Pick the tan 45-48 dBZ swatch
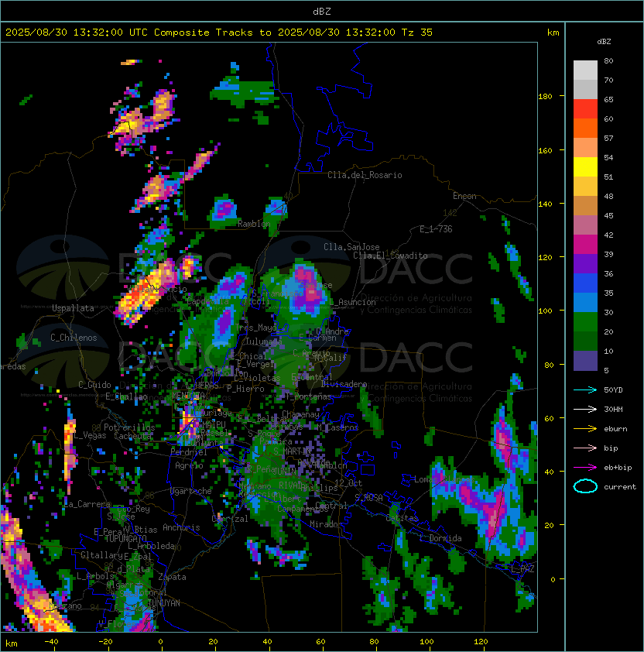The height and width of the screenshot is (652, 644). 585,205
